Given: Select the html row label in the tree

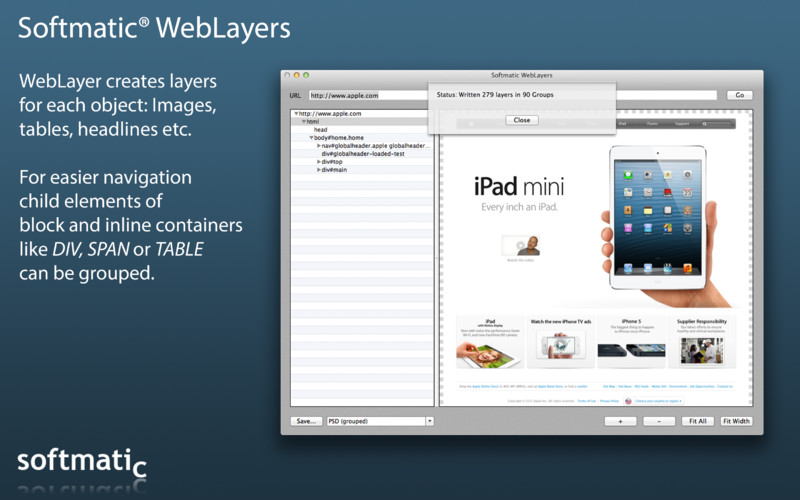Looking at the screenshot, I should click(313, 122).
